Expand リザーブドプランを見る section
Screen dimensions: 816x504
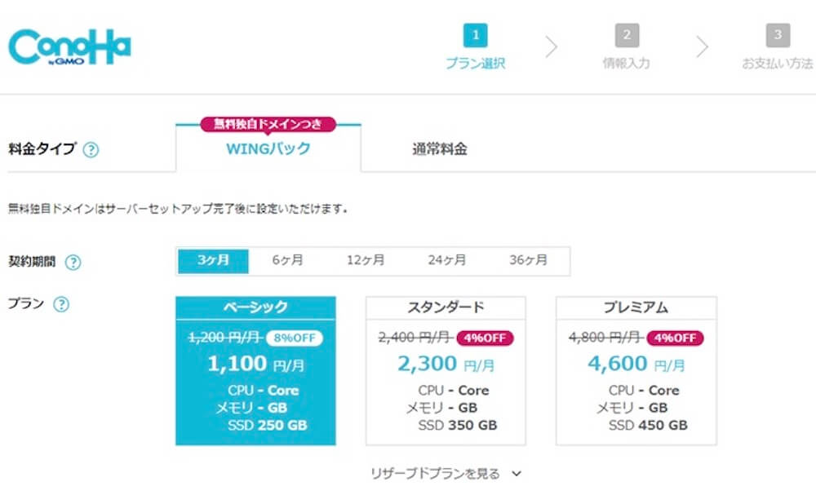tap(446, 474)
